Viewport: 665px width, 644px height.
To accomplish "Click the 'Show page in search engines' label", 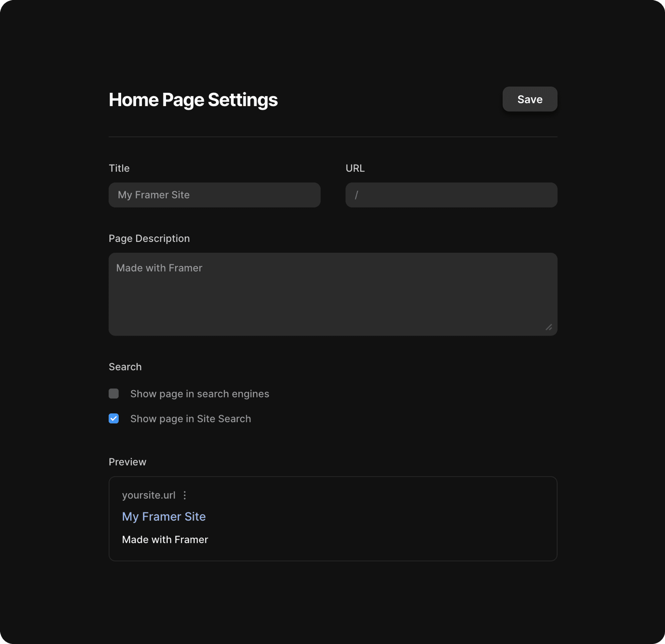I will click(x=199, y=394).
